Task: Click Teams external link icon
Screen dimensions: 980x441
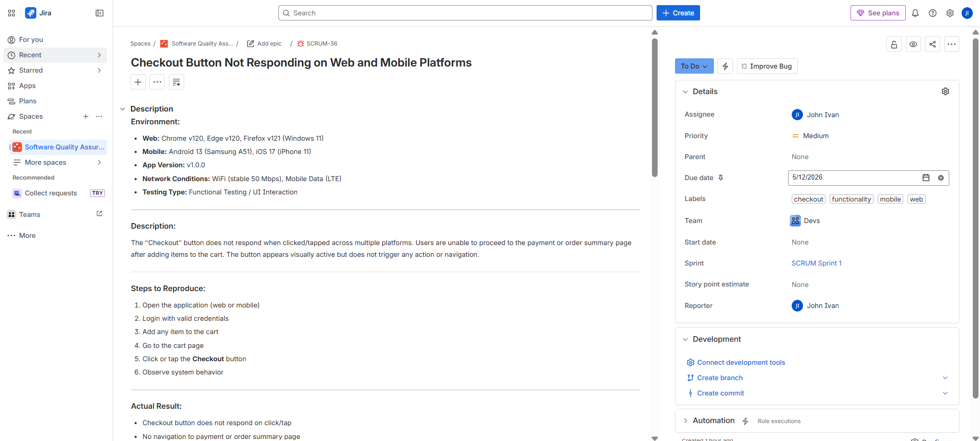Action: tap(100, 214)
